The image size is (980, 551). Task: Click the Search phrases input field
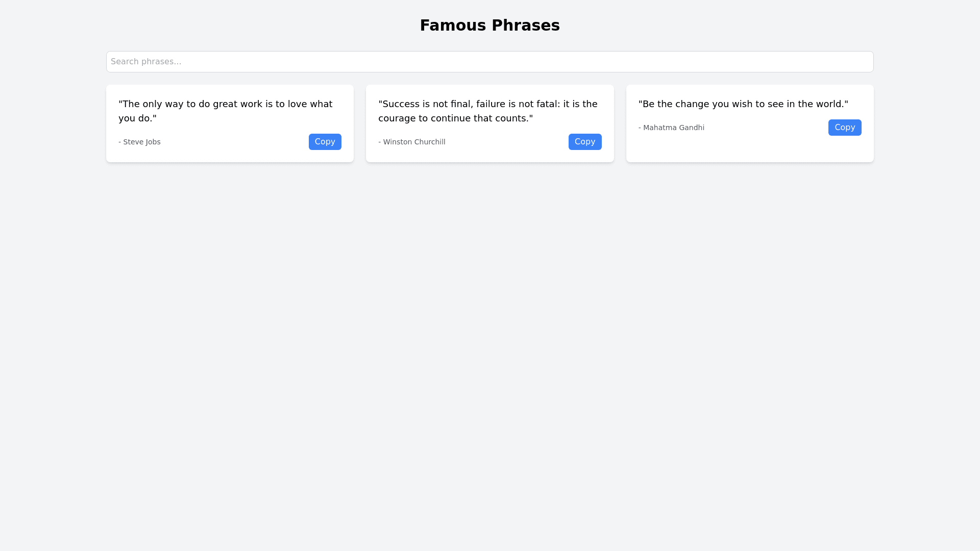(x=489, y=62)
